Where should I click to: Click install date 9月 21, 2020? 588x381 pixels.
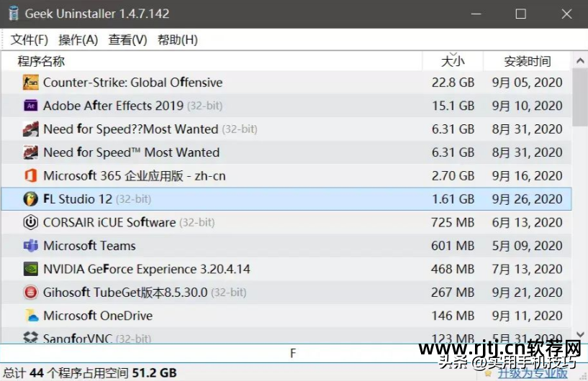pos(528,292)
